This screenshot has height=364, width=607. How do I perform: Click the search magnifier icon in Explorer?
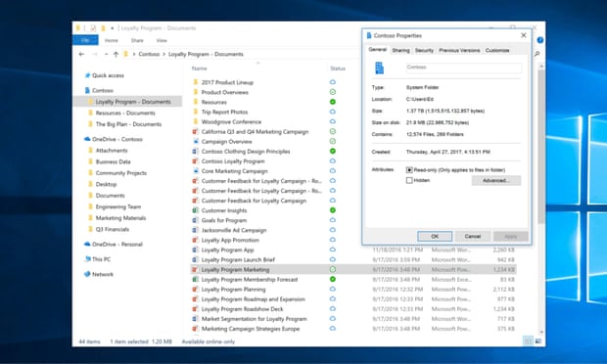point(537,54)
